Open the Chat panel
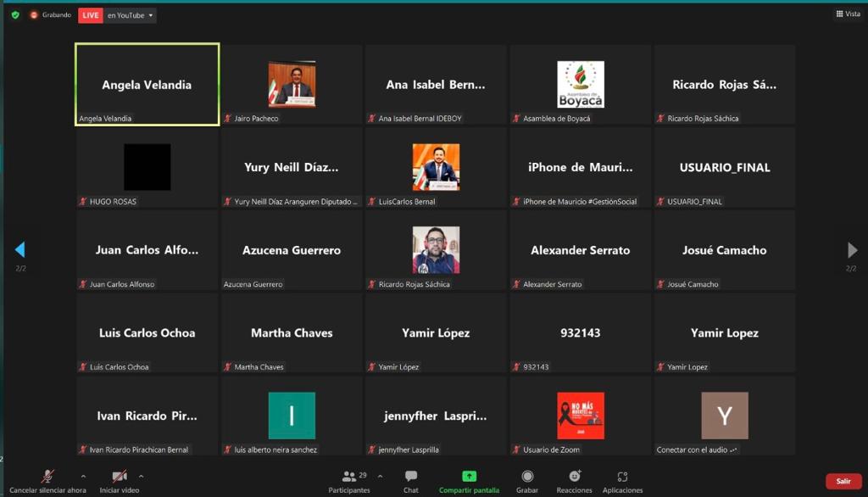The image size is (868, 497). click(410, 477)
